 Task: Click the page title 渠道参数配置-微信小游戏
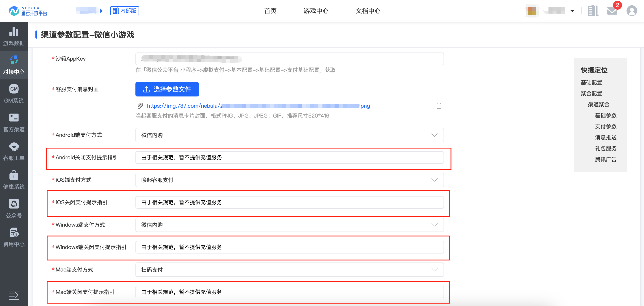pos(87,35)
